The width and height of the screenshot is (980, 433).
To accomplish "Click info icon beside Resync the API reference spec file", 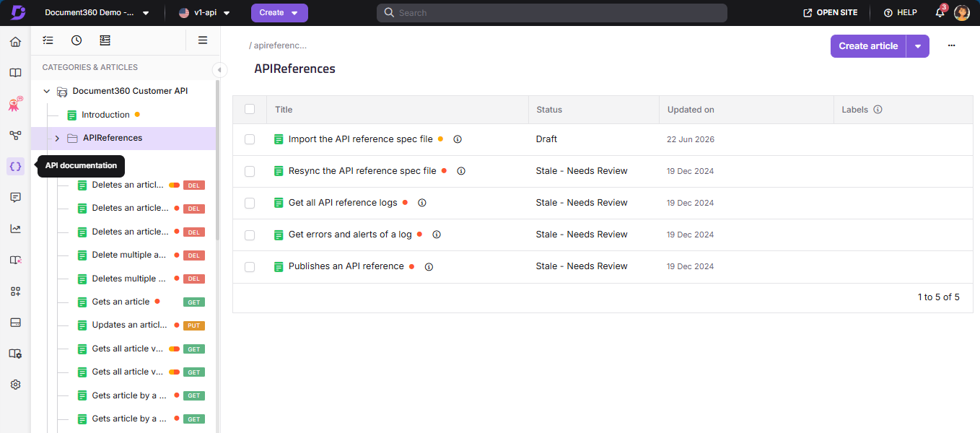I will (461, 171).
